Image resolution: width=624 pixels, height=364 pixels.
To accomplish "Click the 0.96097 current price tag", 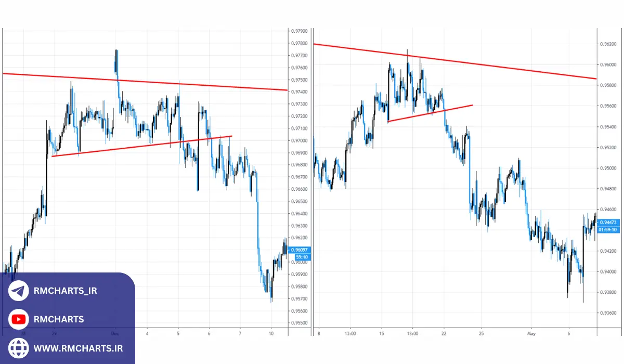I will (301, 250).
